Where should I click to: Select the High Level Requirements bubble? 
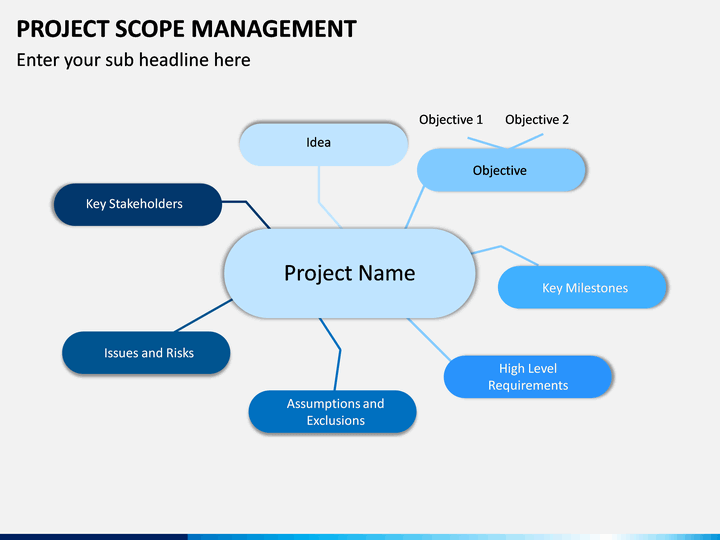tap(528, 377)
